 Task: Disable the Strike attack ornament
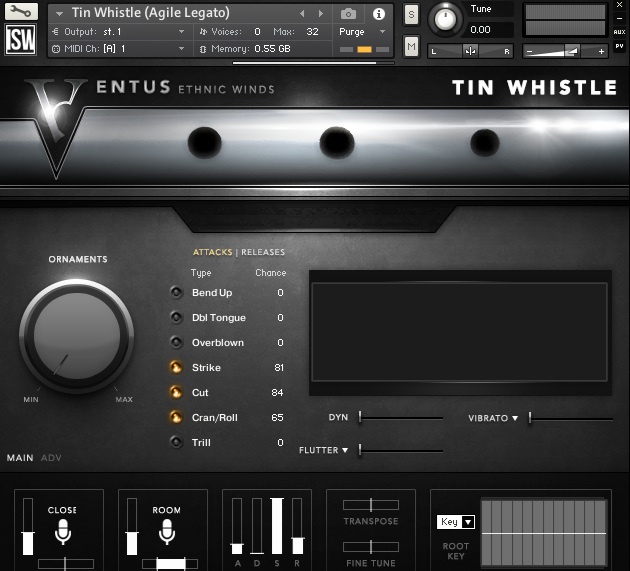pos(176,367)
